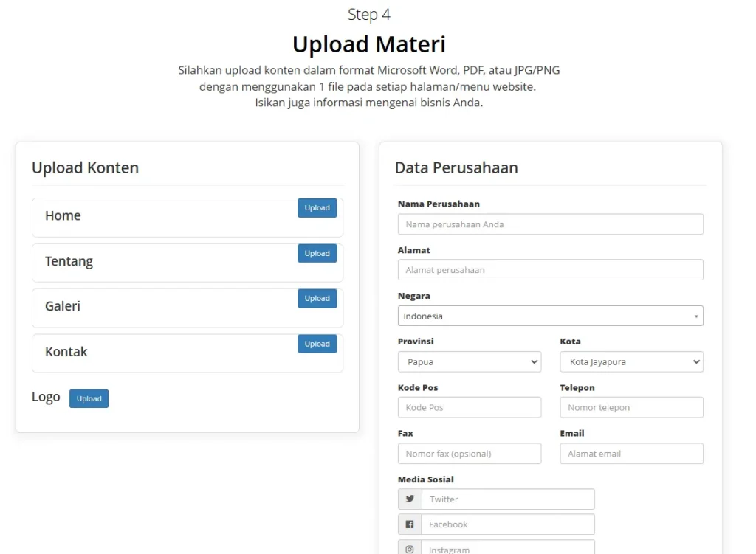Upload content for the Kontak page

pos(317,344)
